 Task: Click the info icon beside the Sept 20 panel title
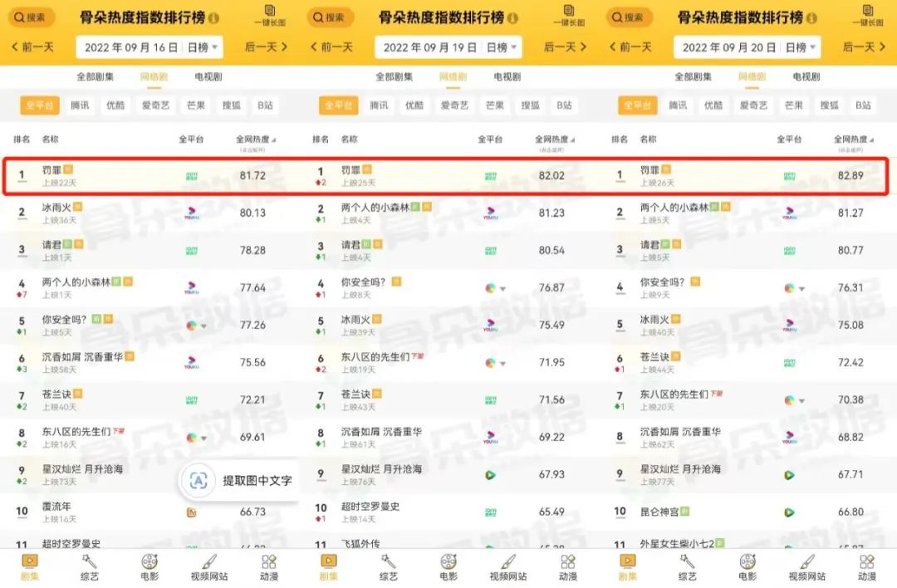click(811, 18)
